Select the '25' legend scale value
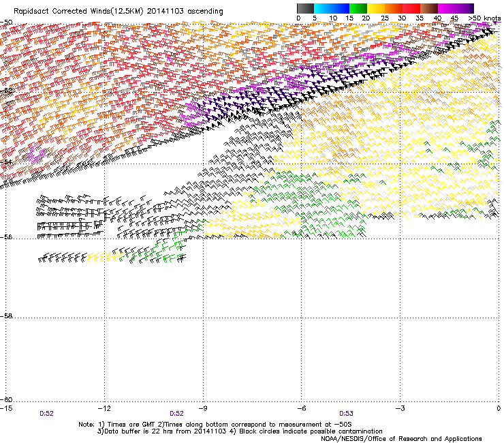504x443 pixels. (x=384, y=18)
